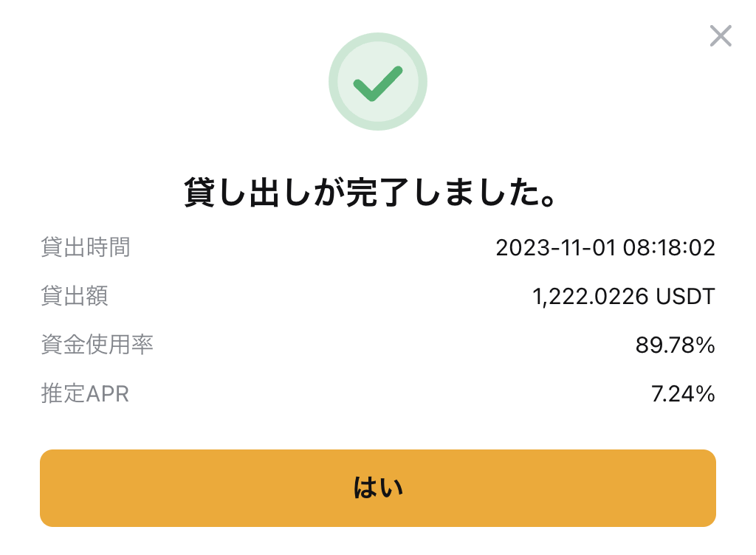756x555 pixels.
Task: Click the word 完了 in the heading
Action: click(377, 192)
